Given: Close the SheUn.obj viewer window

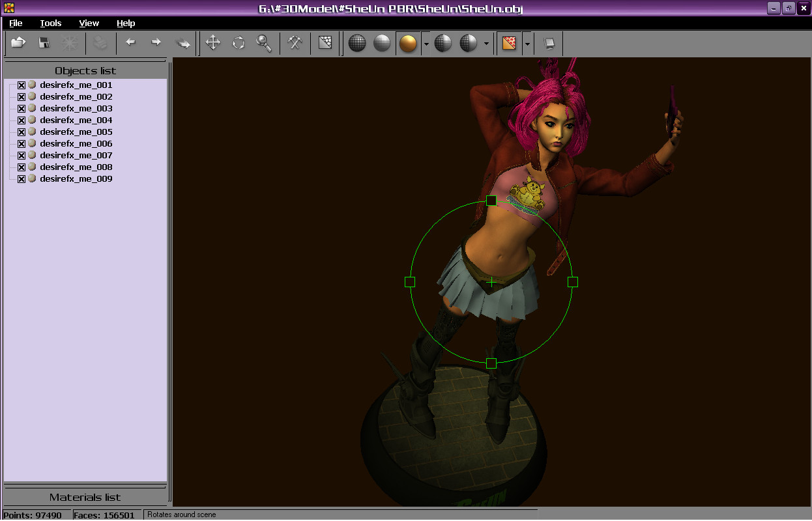Looking at the screenshot, I should 803,8.
